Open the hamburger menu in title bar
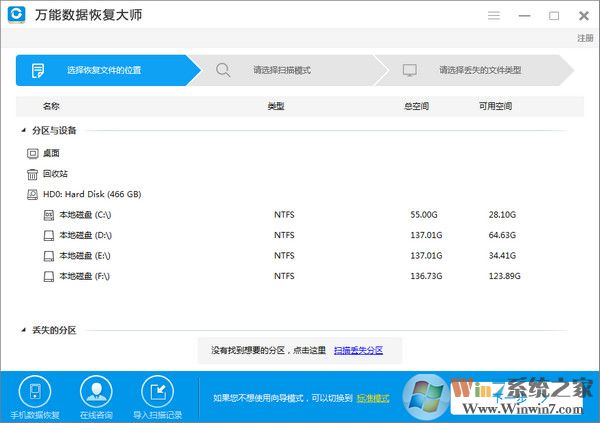Screen dimensions: 600x423 tap(493, 16)
